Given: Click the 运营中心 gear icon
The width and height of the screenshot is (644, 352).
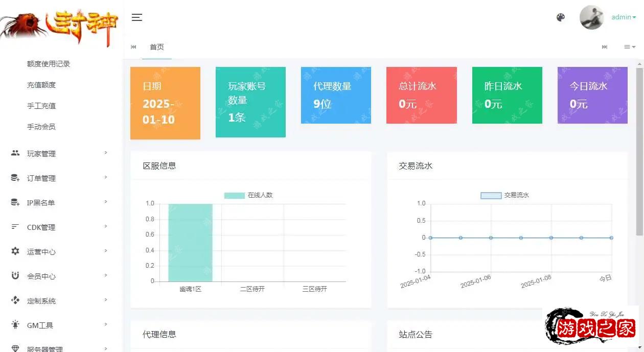Looking at the screenshot, I should coord(15,251).
